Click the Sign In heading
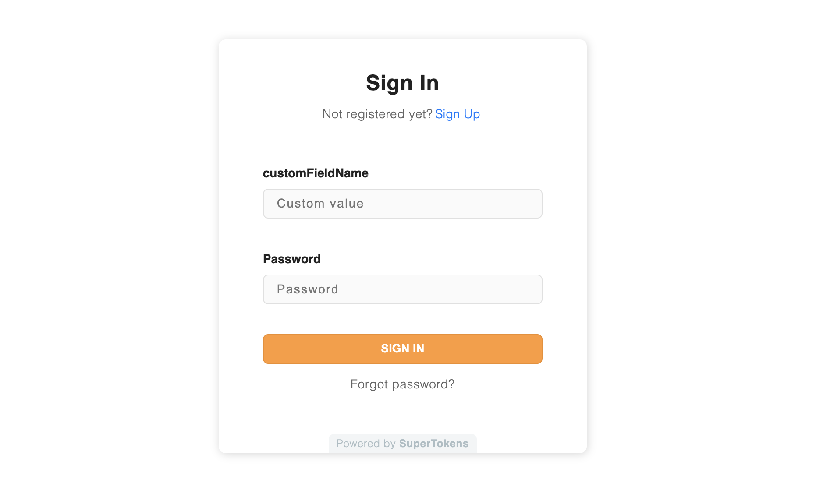The image size is (816, 504). (x=402, y=83)
